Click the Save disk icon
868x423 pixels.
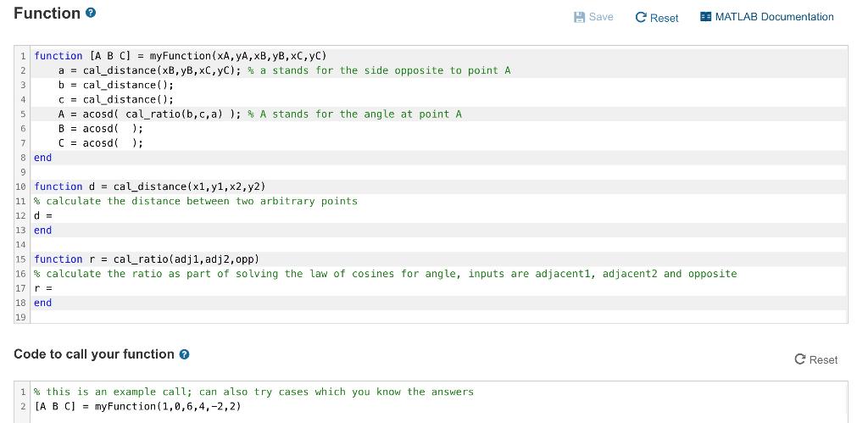[580, 17]
